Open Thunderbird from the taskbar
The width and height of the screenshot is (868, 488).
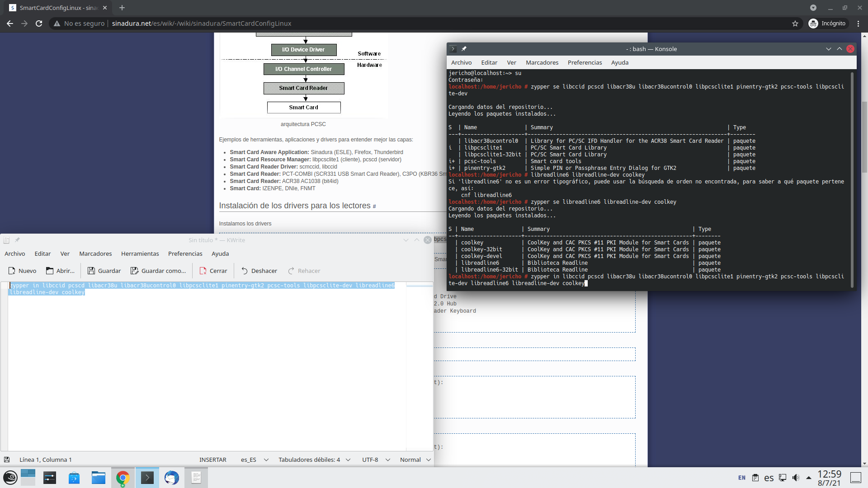click(x=171, y=478)
